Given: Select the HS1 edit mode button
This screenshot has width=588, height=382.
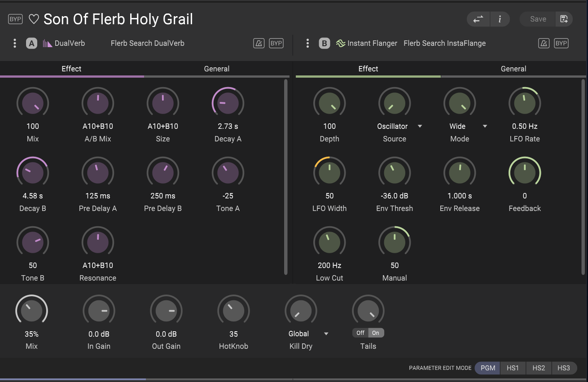Looking at the screenshot, I should coord(513,368).
